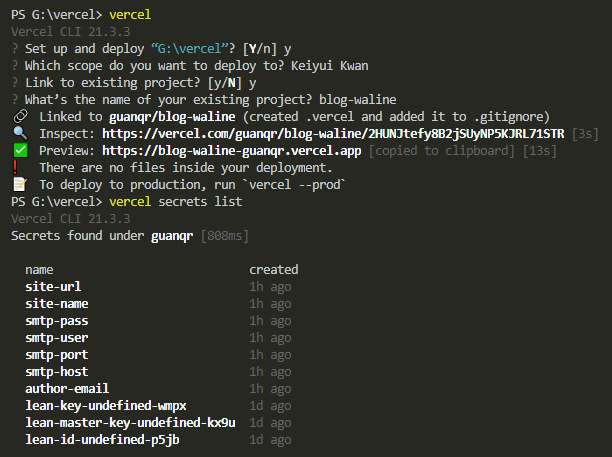Viewport: 612px width, 457px height.
Task: Click the 'created' column header
Action: pyautogui.click(x=274, y=270)
